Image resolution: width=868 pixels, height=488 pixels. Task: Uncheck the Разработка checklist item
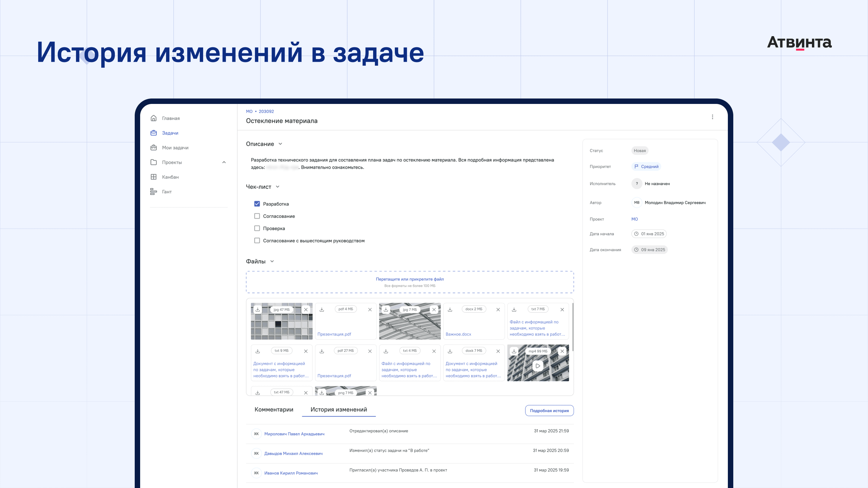pyautogui.click(x=257, y=204)
